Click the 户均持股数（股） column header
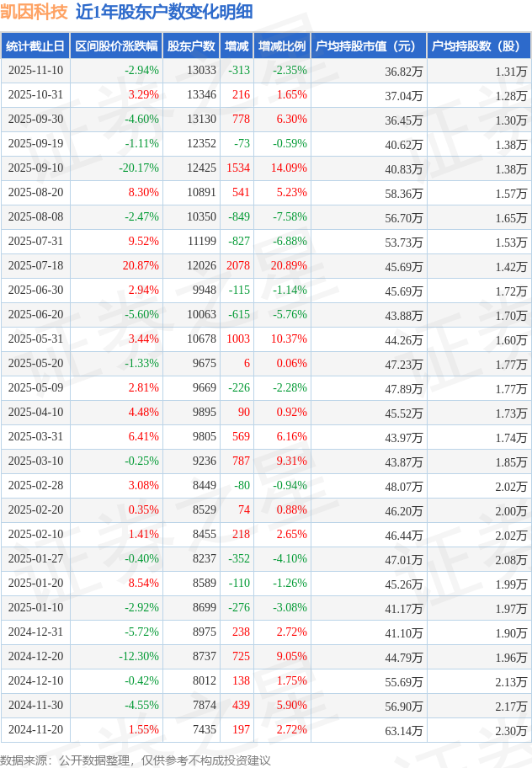This screenshot has height=768, width=532. 477,46
